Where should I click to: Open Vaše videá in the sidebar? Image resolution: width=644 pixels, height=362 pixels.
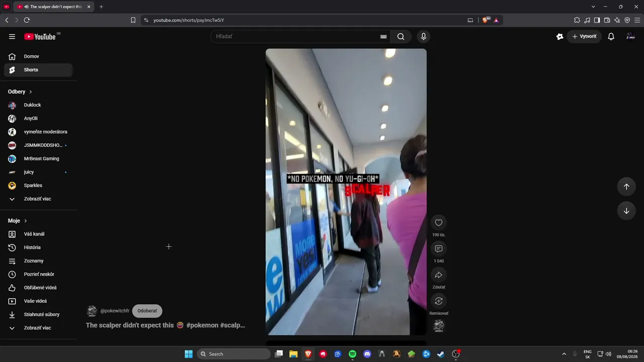pos(38,301)
